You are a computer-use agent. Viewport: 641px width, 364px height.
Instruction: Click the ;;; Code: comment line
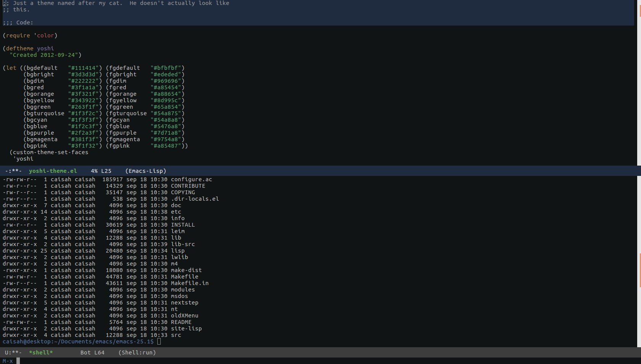[18, 23]
